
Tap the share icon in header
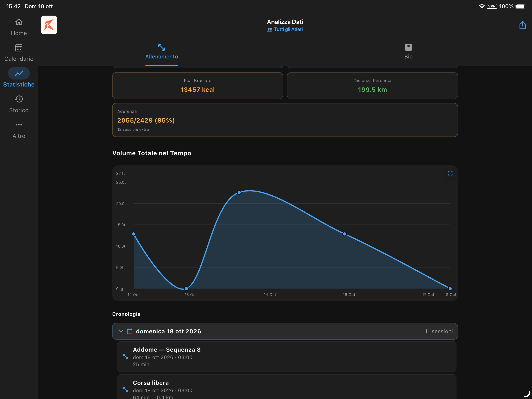[x=522, y=25]
